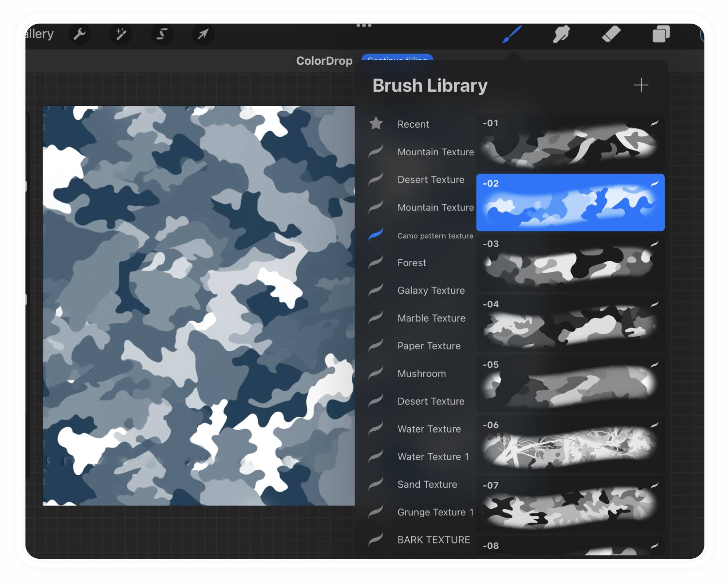Activate the Paint brush tool
The width and height of the screenshot is (728, 582).
click(x=511, y=34)
